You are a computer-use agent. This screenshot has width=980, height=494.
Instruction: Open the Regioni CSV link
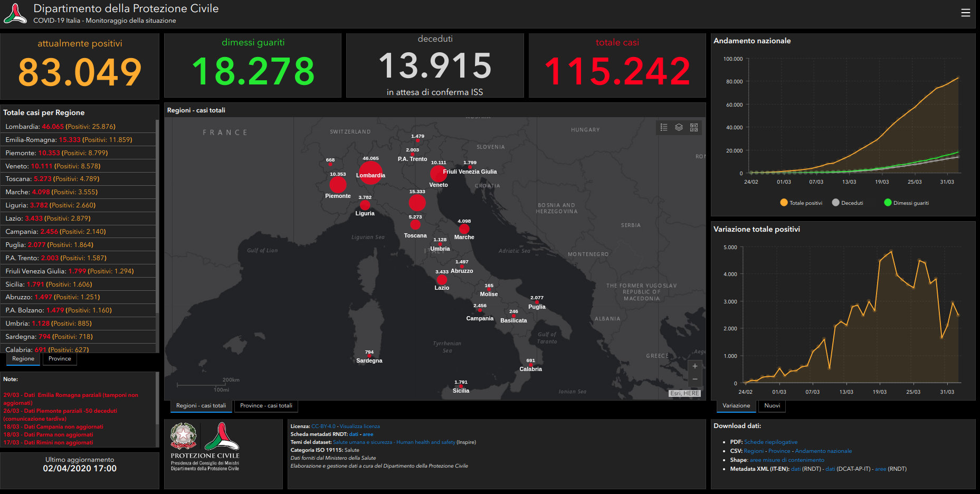[754, 451]
